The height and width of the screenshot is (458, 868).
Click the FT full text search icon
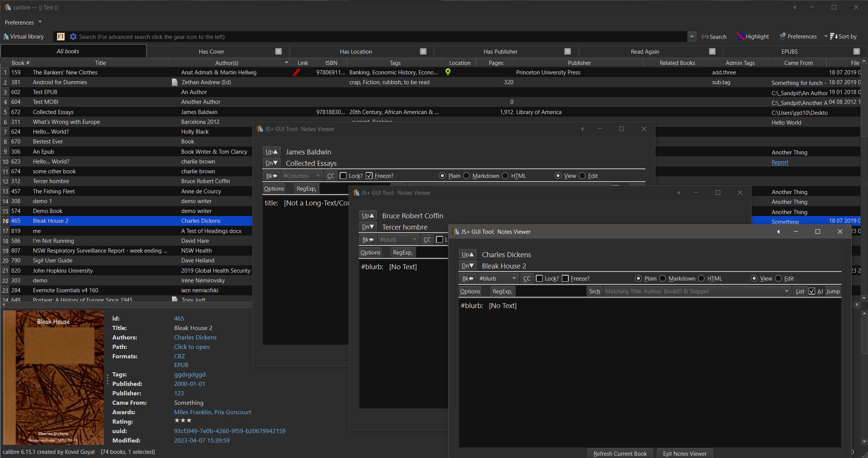point(61,37)
